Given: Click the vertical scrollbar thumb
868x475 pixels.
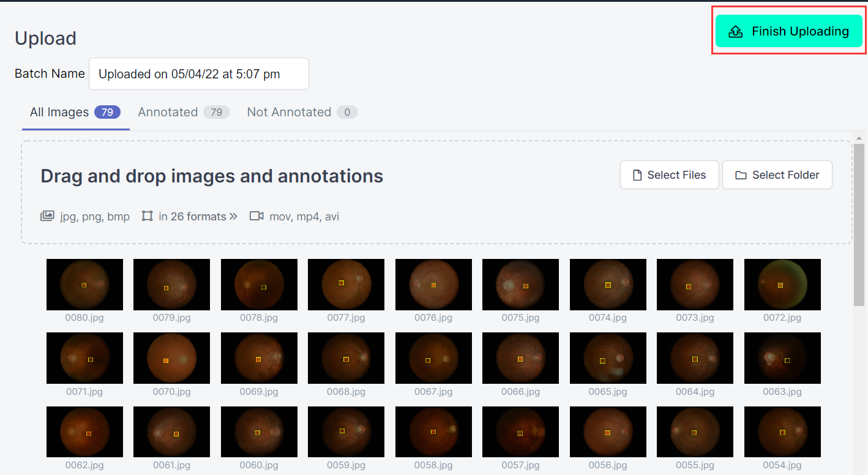Looking at the screenshot, I should pos(859,225).
